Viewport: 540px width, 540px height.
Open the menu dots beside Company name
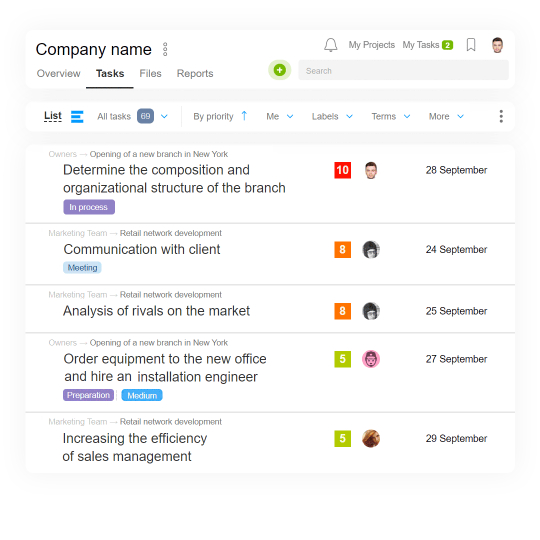tap(165, 49)
